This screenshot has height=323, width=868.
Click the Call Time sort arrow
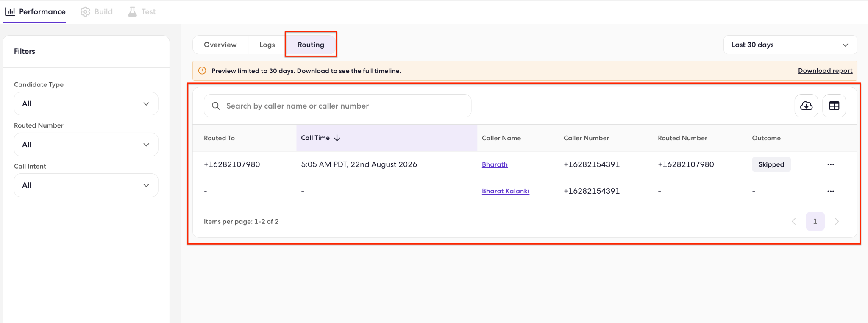pos(337,138)
